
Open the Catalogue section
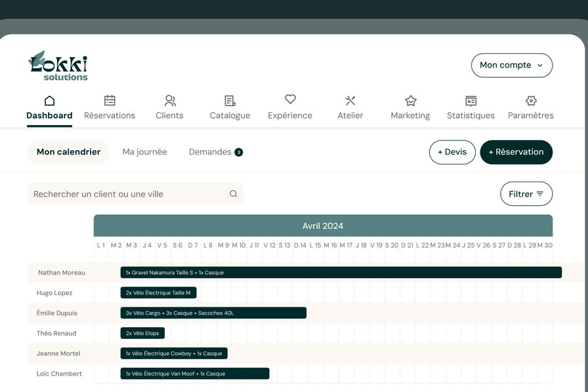tap(230, 115)
